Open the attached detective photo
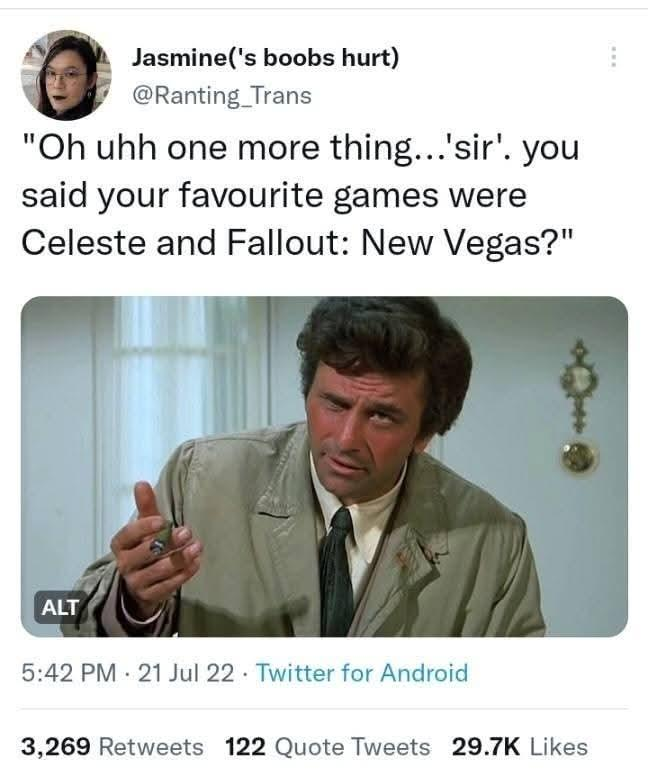648x772 pixels. [x=324, y=466]
